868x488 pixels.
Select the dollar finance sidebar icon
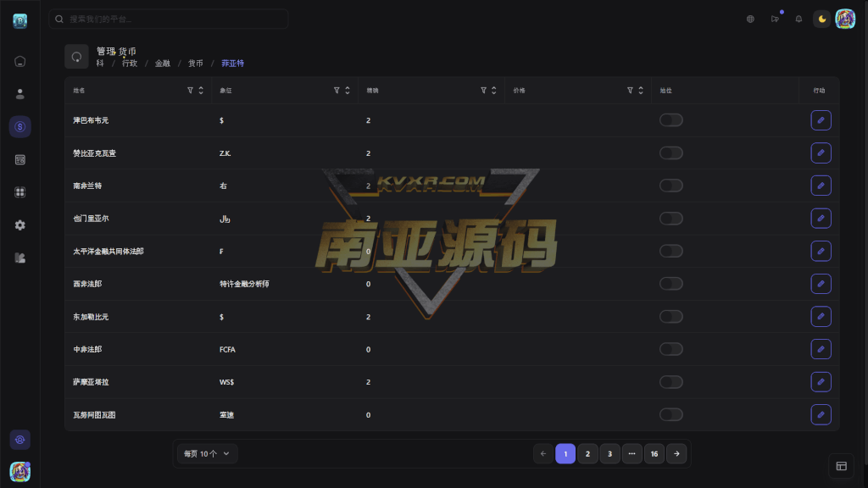pyautogui.click(x=20, y=127)
